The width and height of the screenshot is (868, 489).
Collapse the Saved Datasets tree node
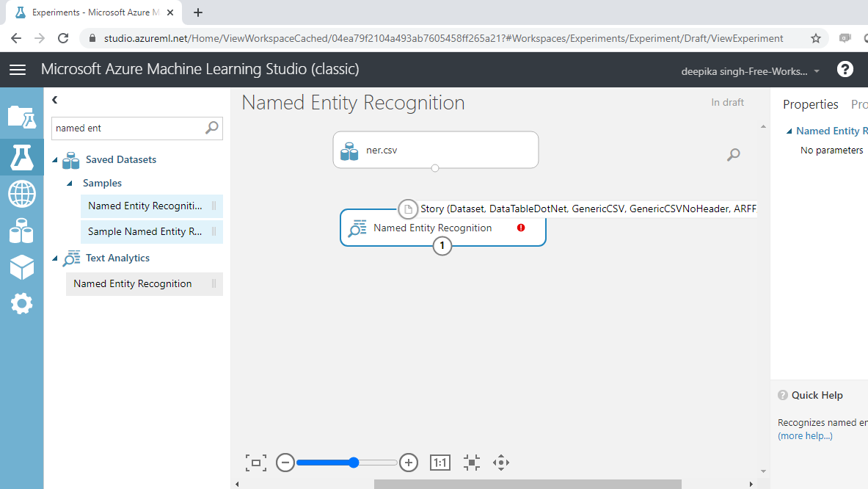(55, 160)
